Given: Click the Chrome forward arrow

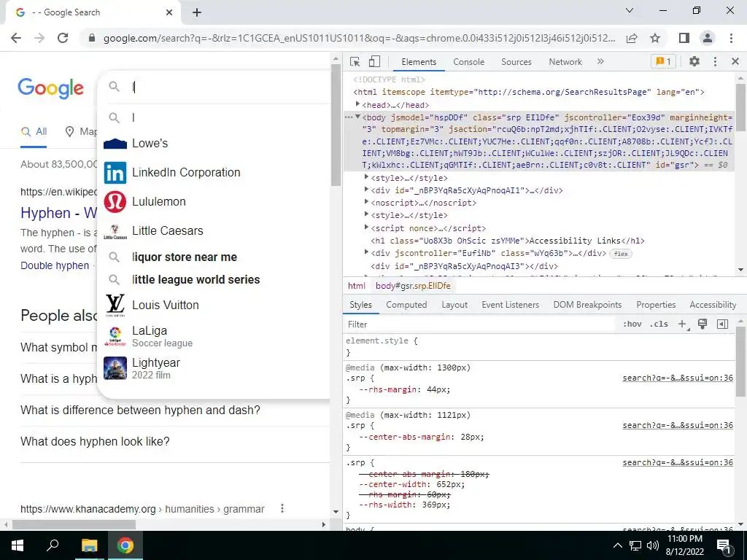Looking at the screenshot, I should [39, 38].
